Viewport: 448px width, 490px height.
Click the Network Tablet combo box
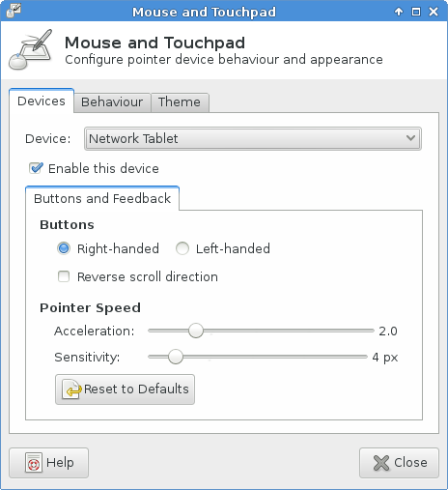click(253, 138)
